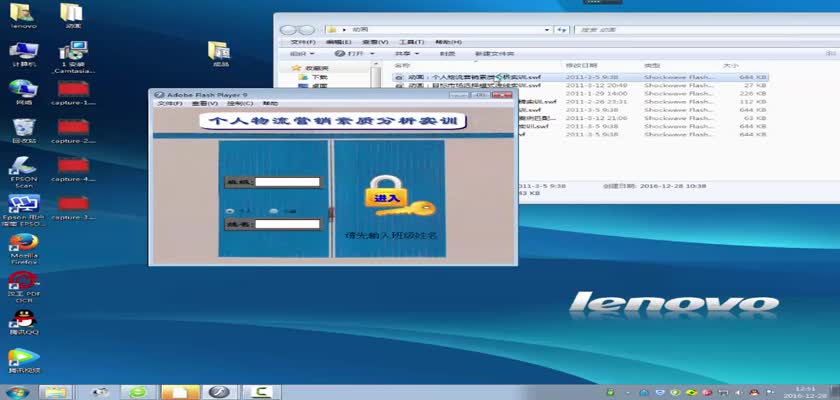Open File Explorer from the taskbar
Image resolution: width=840 pixels, height=400 pixels.
tap(56, 392)
